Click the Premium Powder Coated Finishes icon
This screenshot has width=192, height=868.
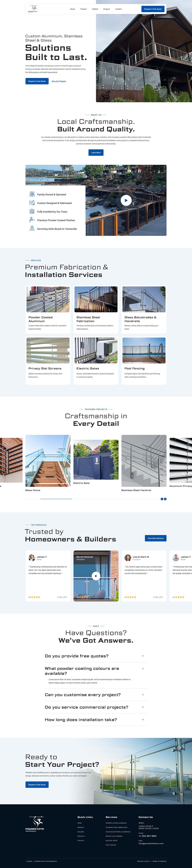tap(32, 220)
